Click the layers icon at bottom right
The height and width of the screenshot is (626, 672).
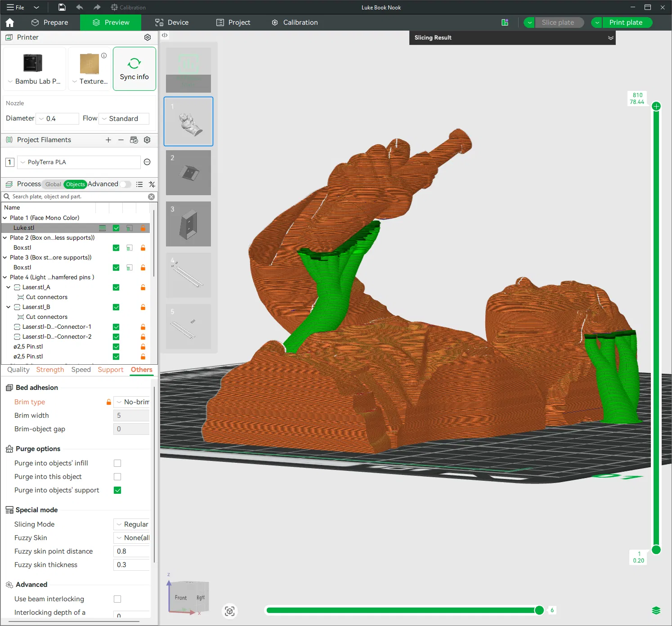point(656,610)
